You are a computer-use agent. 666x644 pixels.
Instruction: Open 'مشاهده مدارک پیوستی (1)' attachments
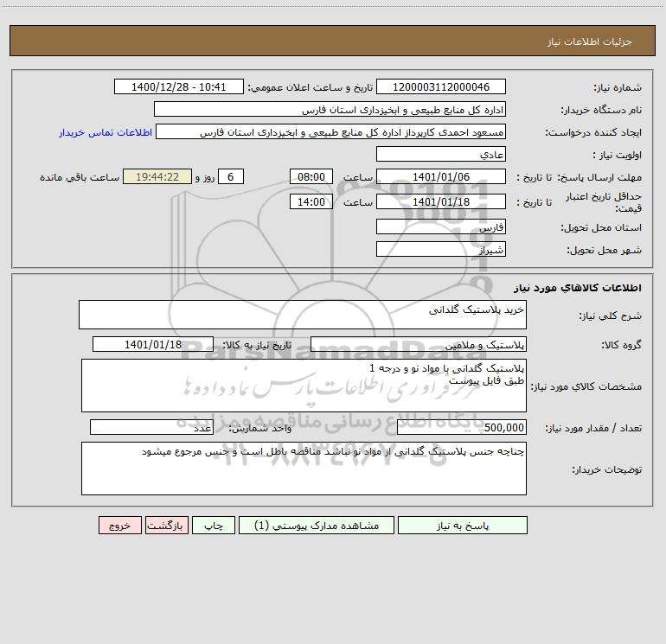[317, 526]
